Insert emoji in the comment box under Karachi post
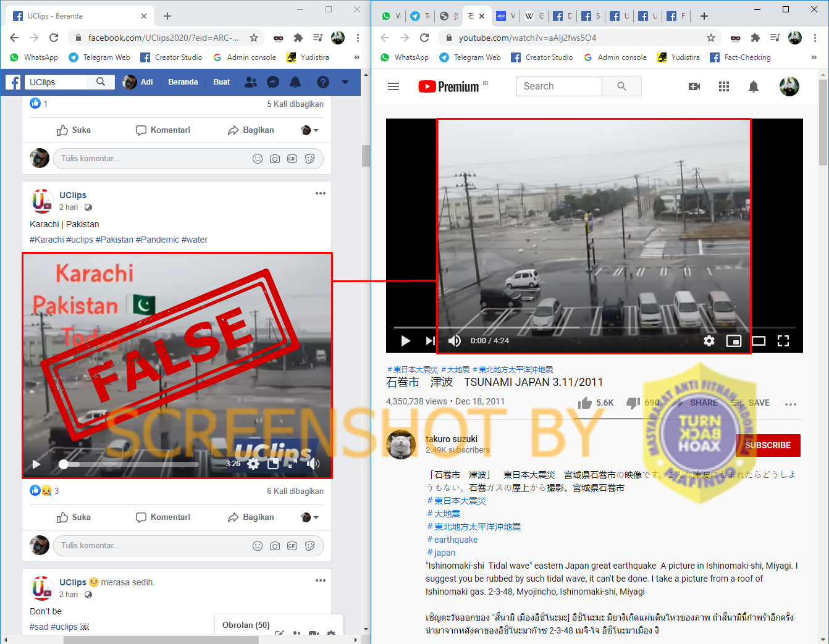829x644 pixels. tap(258, 546)
